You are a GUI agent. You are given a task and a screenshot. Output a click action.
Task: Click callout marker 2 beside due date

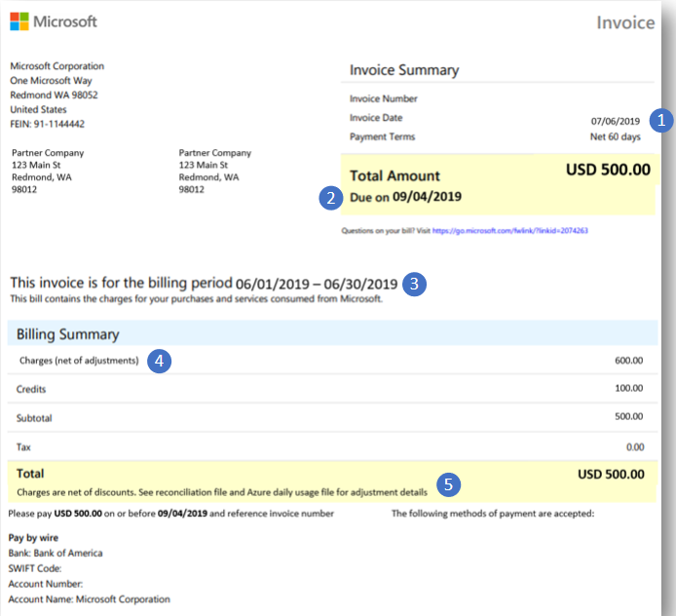coord(331,198)
